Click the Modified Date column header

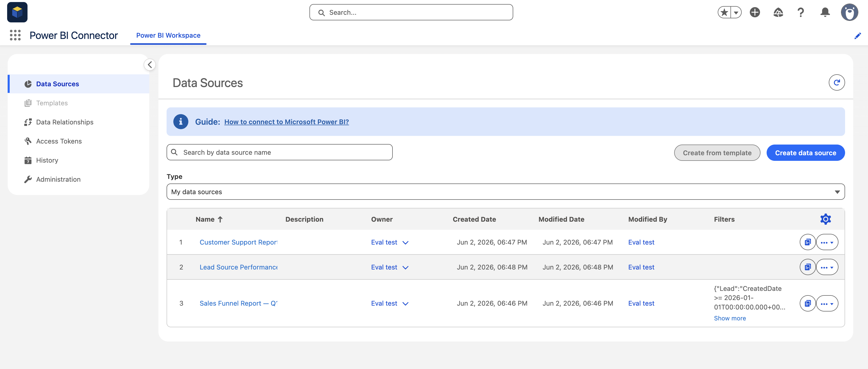(x=561, y=219)
